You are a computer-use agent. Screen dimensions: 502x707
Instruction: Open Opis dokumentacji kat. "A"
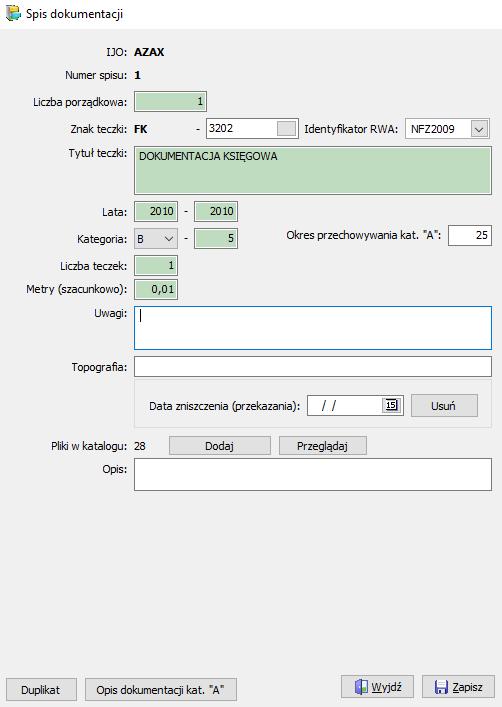point(161,689)
